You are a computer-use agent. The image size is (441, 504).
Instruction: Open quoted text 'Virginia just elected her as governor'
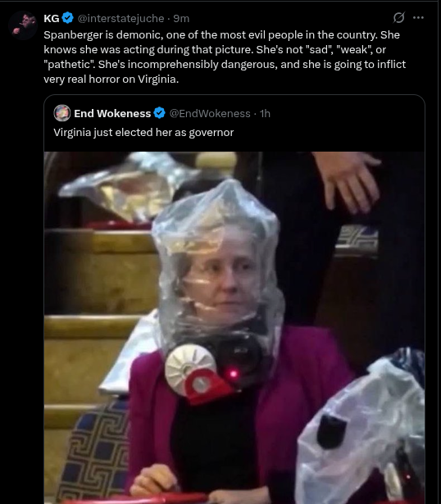coord(143,133)
